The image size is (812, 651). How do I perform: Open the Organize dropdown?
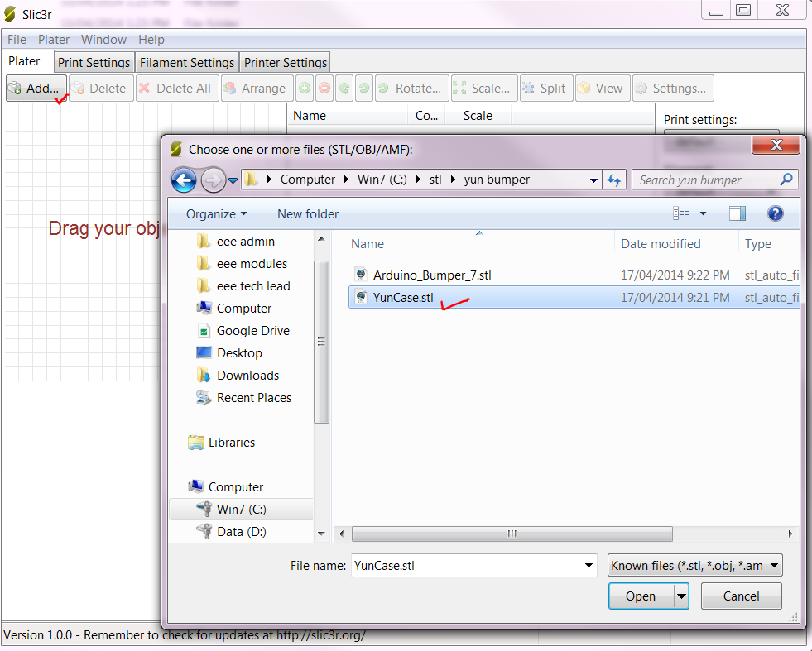pos(217,213)
